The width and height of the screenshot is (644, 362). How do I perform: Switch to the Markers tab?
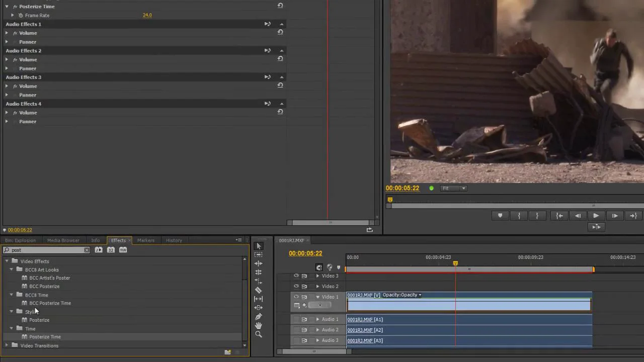click(146, 240)
